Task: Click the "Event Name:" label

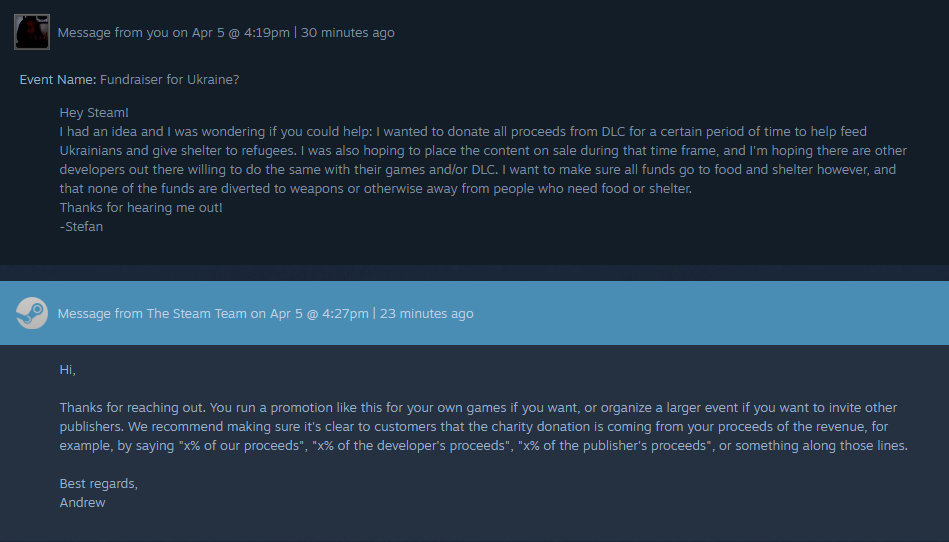Action: coord(58,79)
